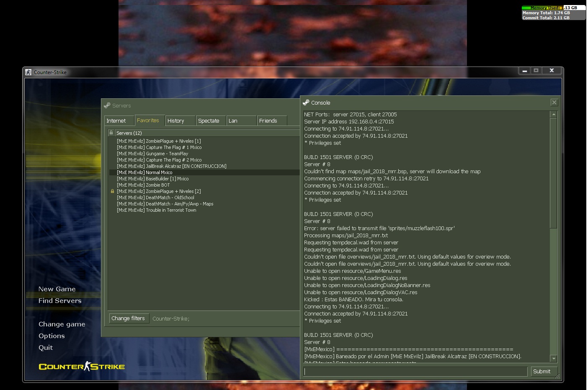Switch to the Favorites tab
Viewport: 588px width, 390px height.
150,121
